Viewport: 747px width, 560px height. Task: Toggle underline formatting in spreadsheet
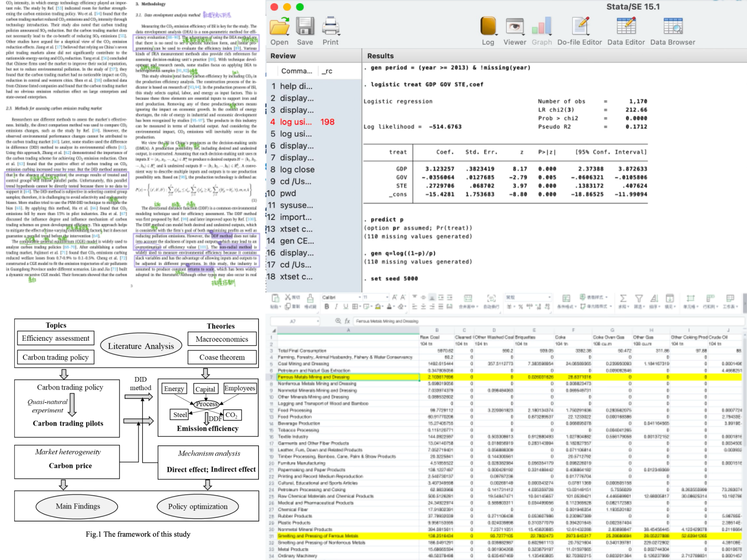(x=346, y=307)
